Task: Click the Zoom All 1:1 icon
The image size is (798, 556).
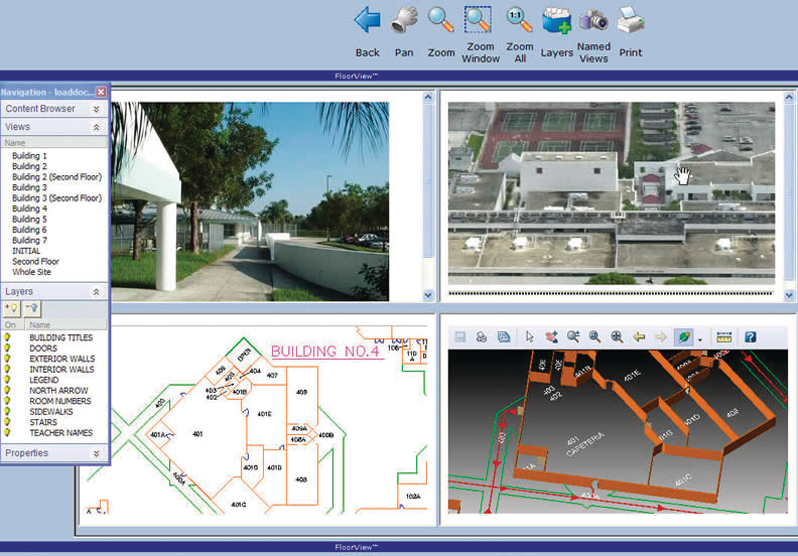Action: click(519, 19)
